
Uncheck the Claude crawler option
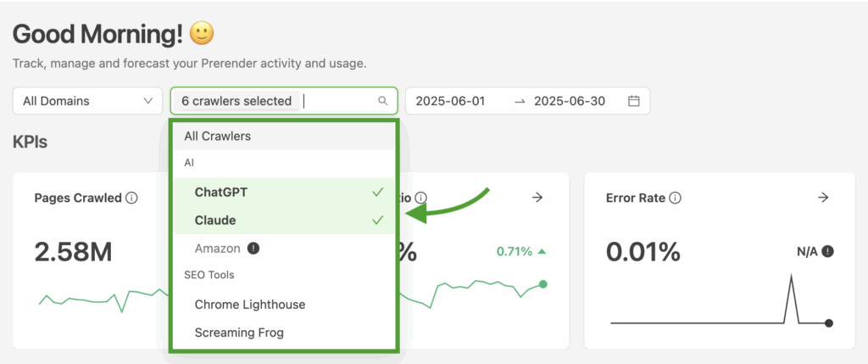284,220
